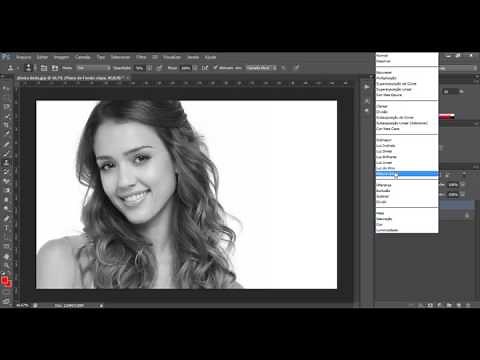Image resolution: width=480 pixels, height=360 pixels.
Task: Click the Fluxo value field
Action: (186, 68)
